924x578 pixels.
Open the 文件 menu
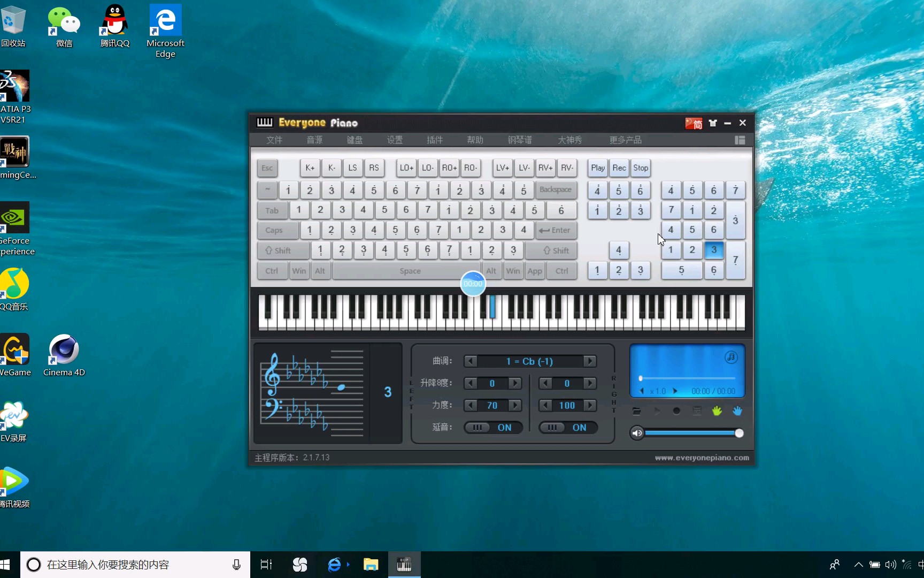(x=274, y=140)
